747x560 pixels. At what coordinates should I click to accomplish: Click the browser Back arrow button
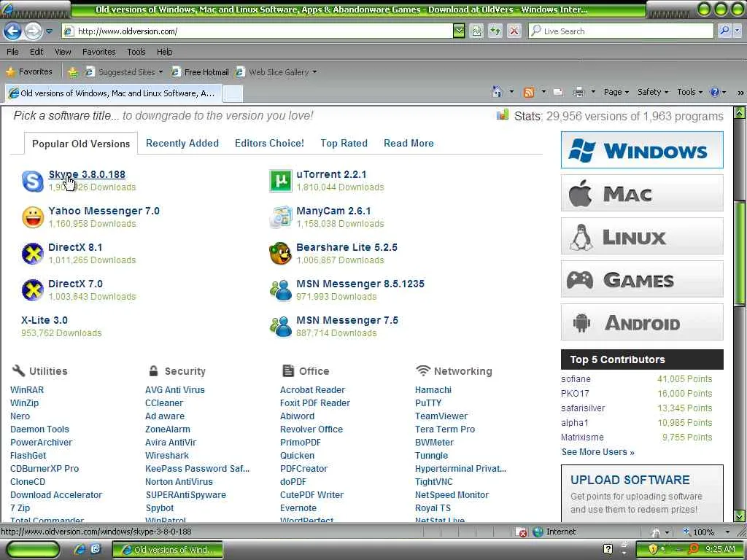[x=13, y=31]
